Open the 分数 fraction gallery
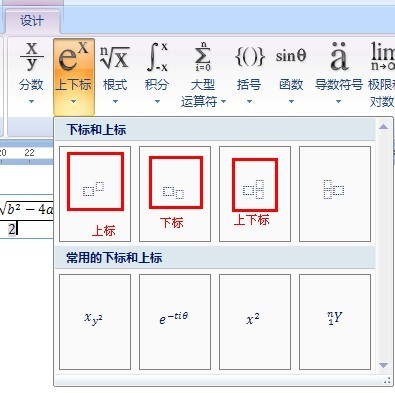This screenshot has width=395, height=393. click(31, 73)
